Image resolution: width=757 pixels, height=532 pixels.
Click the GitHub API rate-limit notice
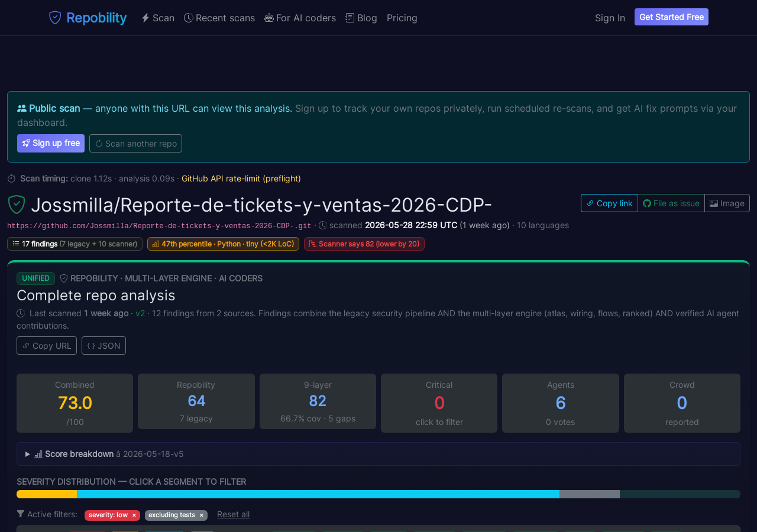241,179
